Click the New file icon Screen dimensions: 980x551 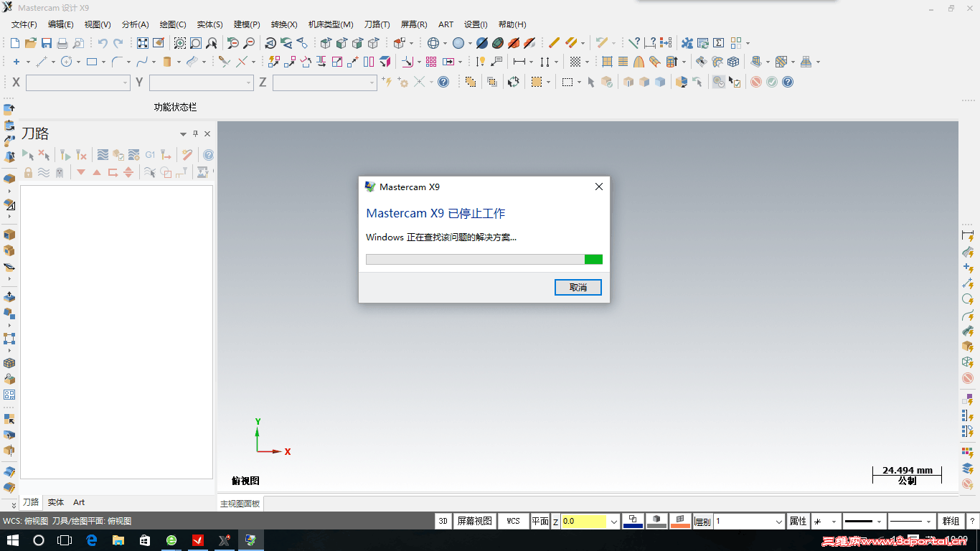[x=15, y=43]
